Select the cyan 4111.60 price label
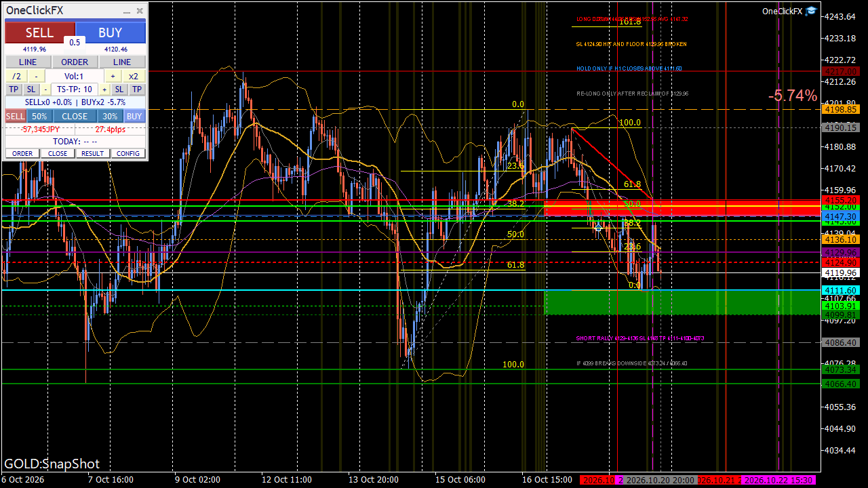 pyautogui.click(x=840, y=289)
